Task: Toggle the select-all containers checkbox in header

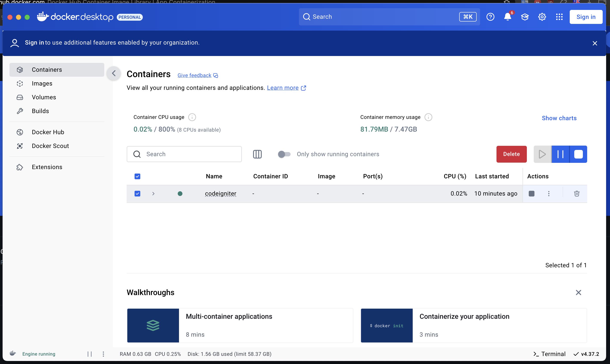Action: (137, 176)
